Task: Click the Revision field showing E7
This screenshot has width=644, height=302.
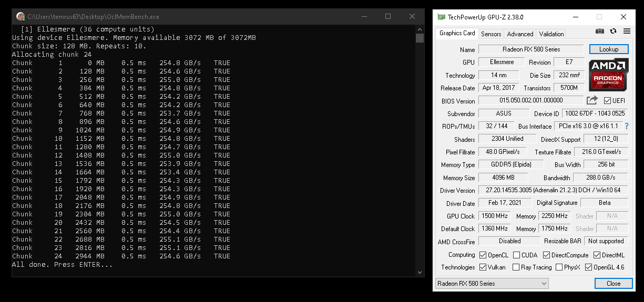Action: pos(569,62)
